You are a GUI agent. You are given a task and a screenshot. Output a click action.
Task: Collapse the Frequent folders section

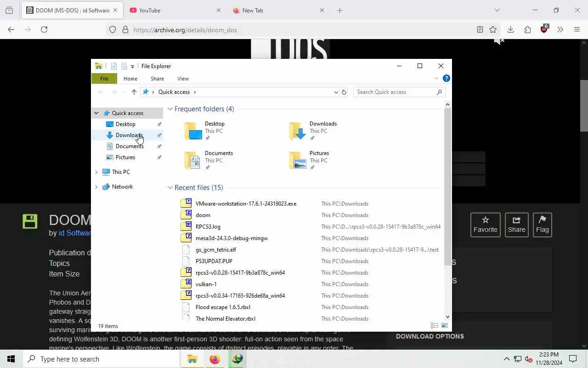(x=170, y=109)
